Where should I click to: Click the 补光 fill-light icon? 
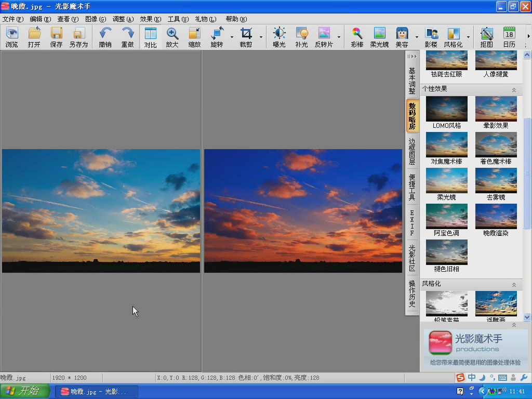(302, 37)
